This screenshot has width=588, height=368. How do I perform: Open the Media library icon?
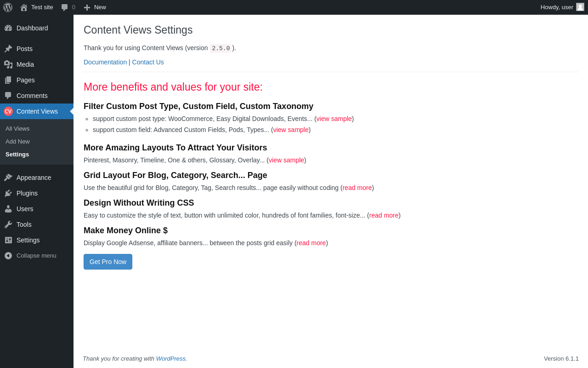tap(8, 64)
